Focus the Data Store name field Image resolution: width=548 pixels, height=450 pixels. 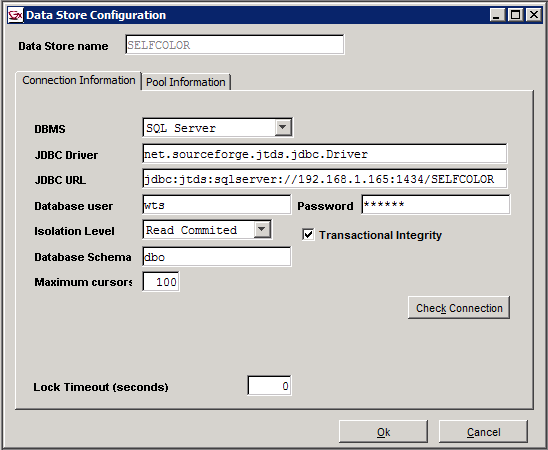click(x=235, y=45)
